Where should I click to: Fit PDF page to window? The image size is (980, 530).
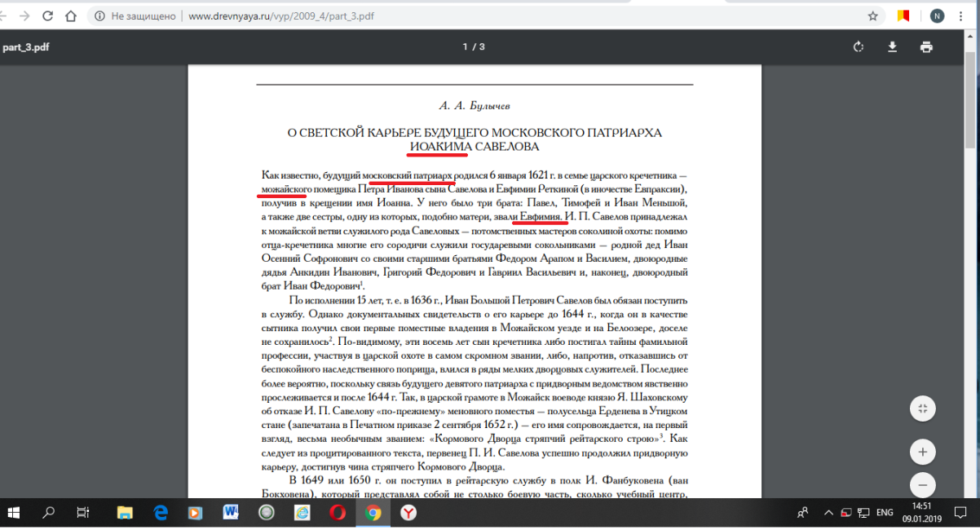pyautogui.click(x=923, y=409)
